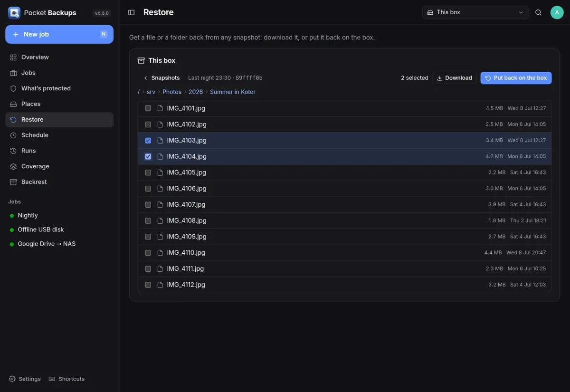Screen dimensions: 570x392
Task: Toggle the sidebar panel icon
Action: [132, 12]
